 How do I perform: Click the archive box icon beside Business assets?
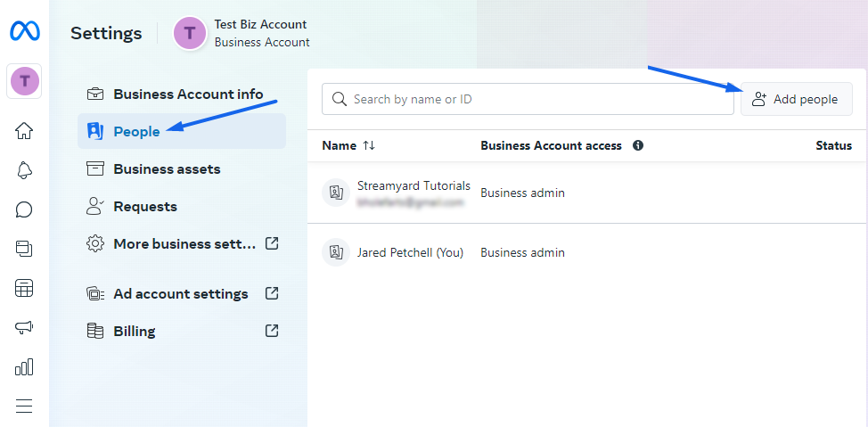point(95,168)
